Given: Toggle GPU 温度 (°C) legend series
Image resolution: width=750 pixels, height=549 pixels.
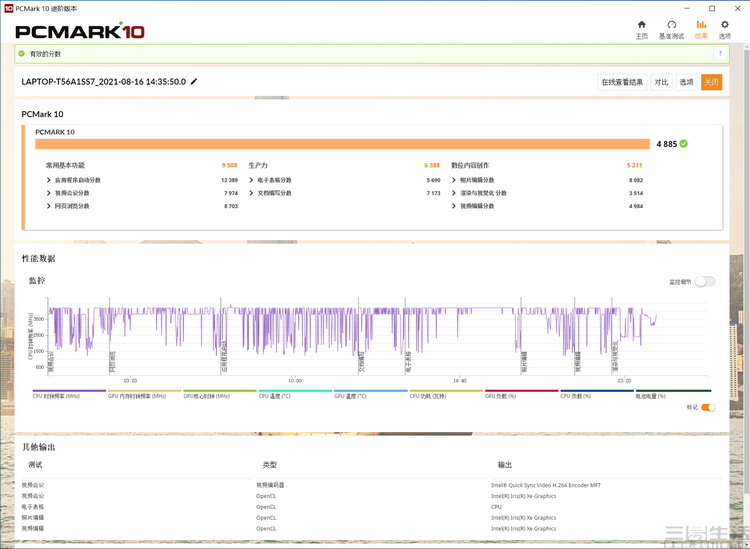Looking at the screenshot, I should point(371,394).
